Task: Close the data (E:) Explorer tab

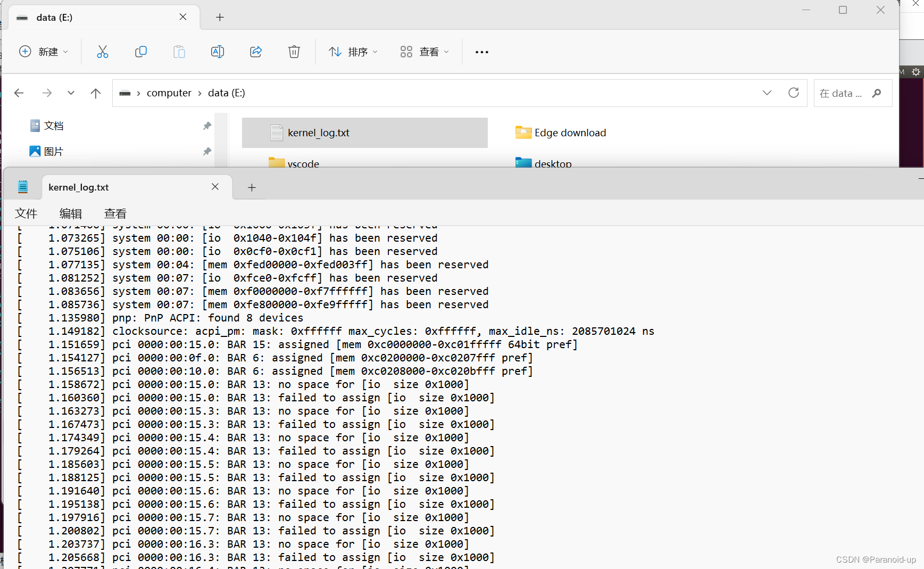Action: click(183, 17)
